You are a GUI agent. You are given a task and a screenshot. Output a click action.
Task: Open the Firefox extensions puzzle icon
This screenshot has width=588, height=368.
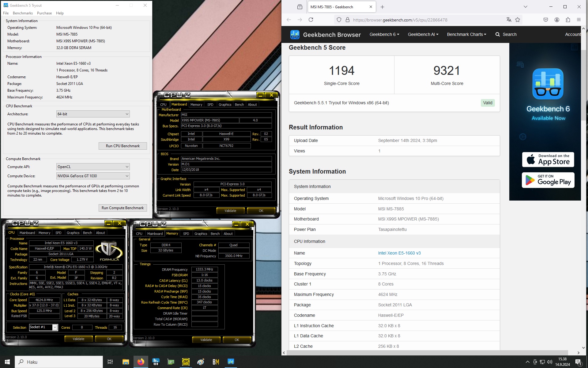568,20
